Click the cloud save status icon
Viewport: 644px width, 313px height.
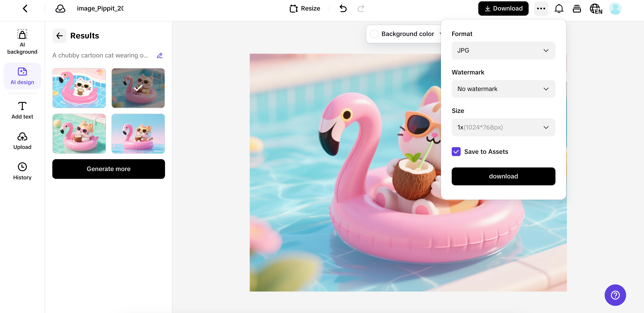pos(60,8)
